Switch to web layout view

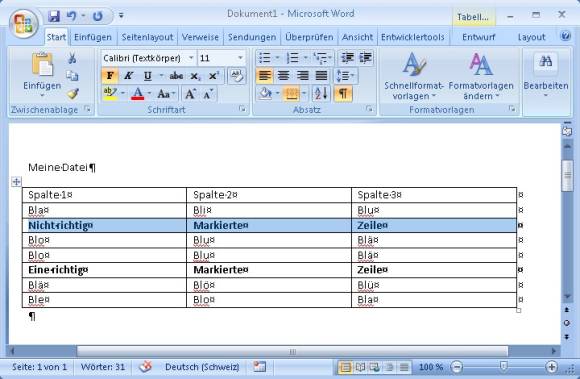[374, 368]
